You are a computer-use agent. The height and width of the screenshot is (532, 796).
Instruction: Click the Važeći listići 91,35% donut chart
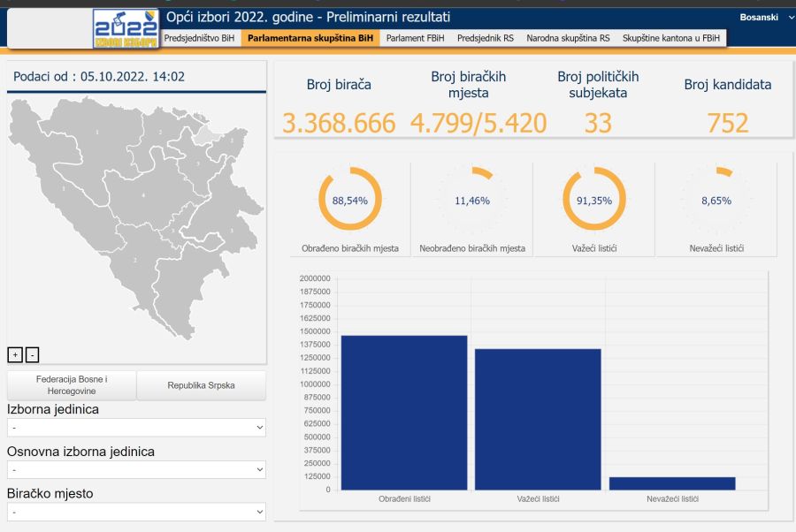coord(593,200)
